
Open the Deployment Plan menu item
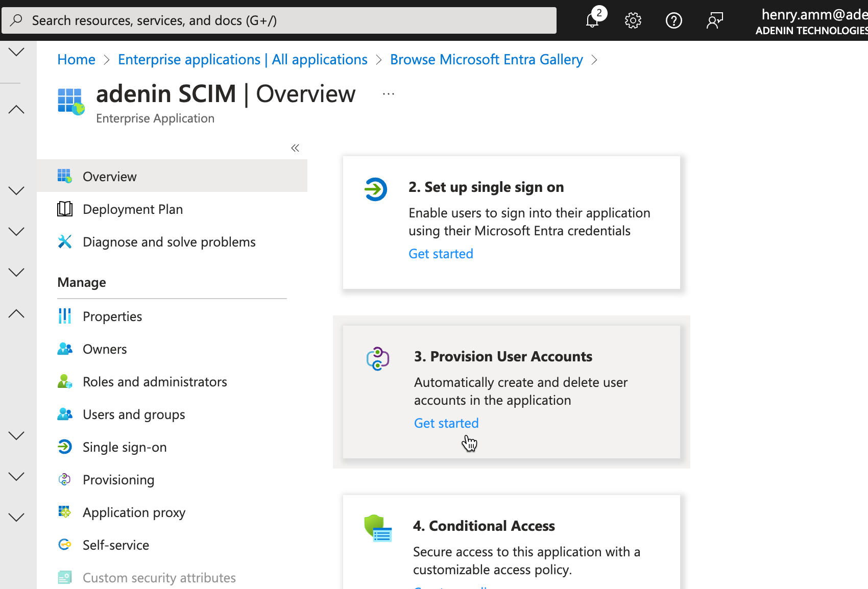[133, 209]
